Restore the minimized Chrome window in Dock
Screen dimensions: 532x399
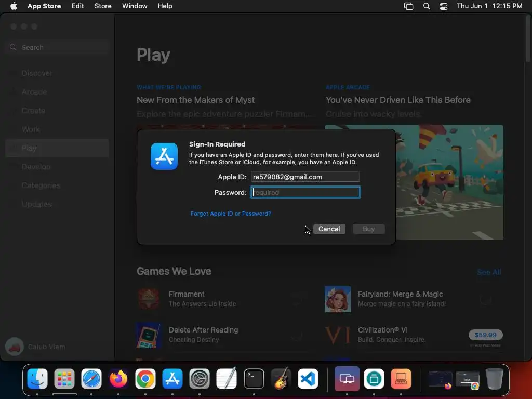(x=467, y=380)
